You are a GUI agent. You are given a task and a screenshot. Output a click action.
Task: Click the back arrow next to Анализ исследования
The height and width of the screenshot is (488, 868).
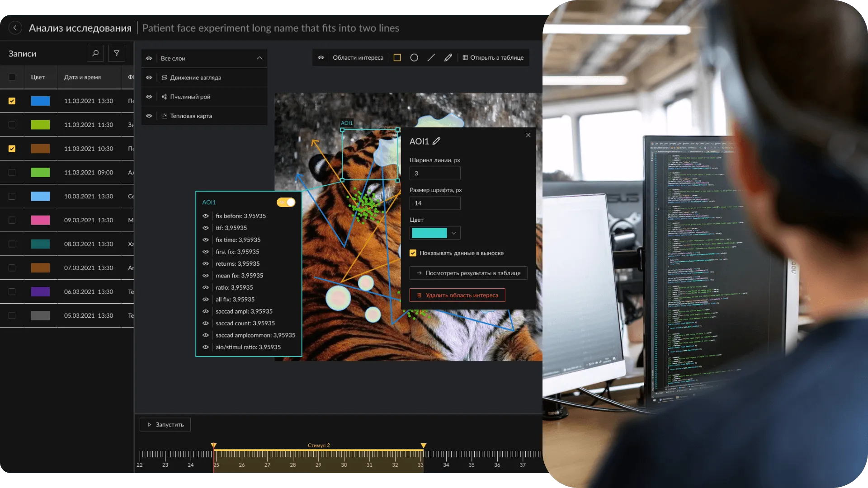[x=15, y=28]
